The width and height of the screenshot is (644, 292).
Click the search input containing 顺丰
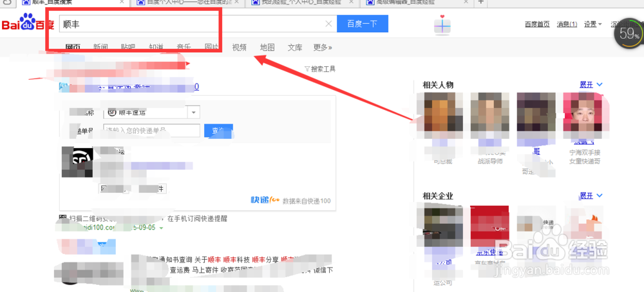pyautogui.click(x=198, y=24)
